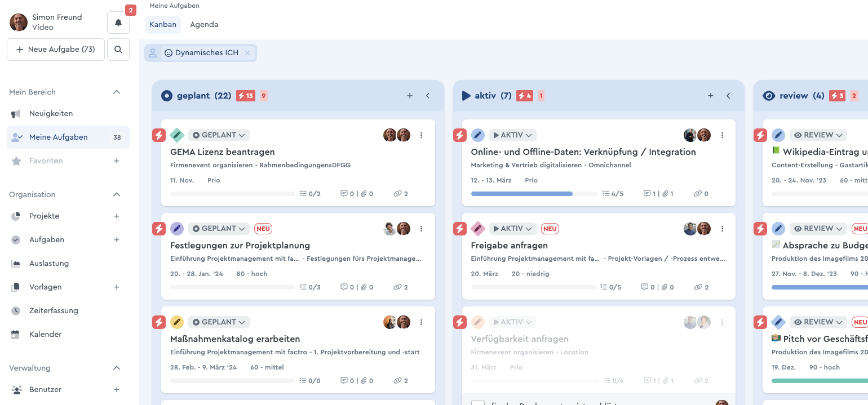
Task: Open Benutzer in sidebar
Action: 46,390
